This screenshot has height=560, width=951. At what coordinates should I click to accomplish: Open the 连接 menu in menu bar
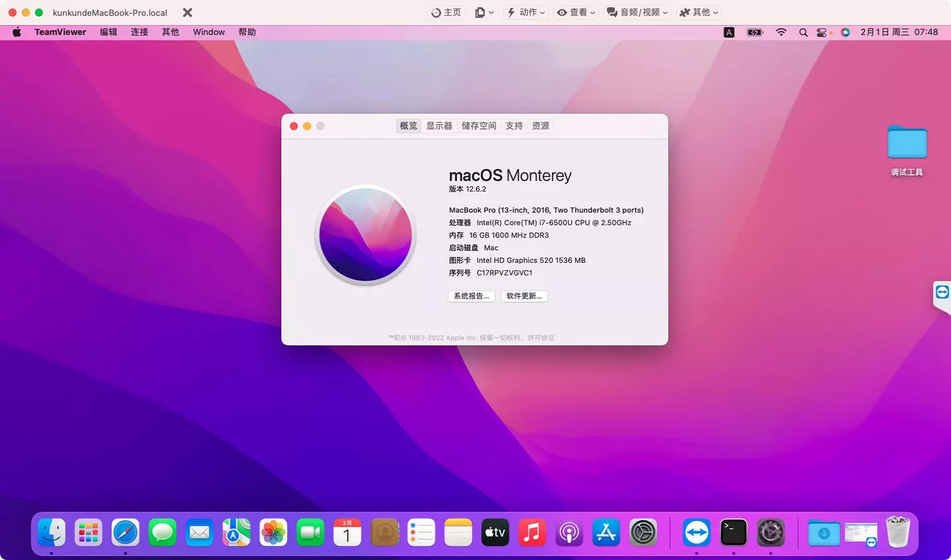(139, 32)
